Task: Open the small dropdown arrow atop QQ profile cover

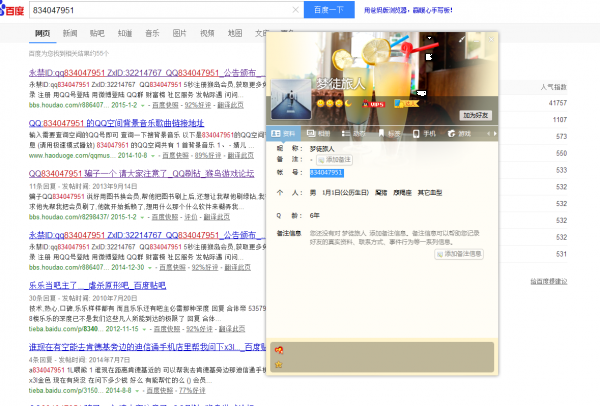Action: coord(429,38)
